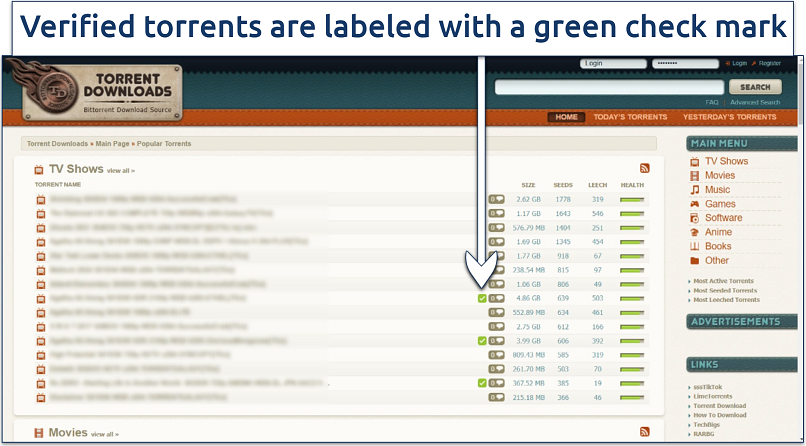The height and width of the screenshot is (446, 806).
Task: Click the film icon beside the Movies heading
Action: [39, 433]
